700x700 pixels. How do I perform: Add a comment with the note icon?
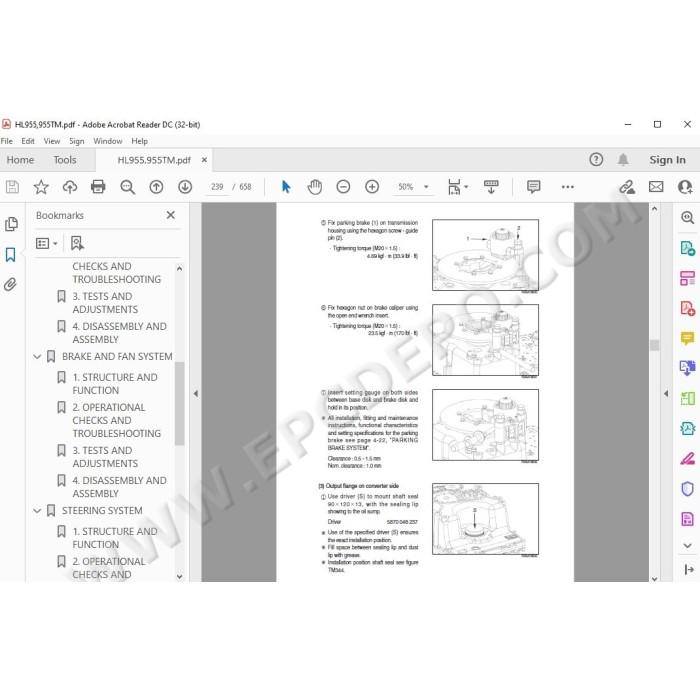(533, 187)
